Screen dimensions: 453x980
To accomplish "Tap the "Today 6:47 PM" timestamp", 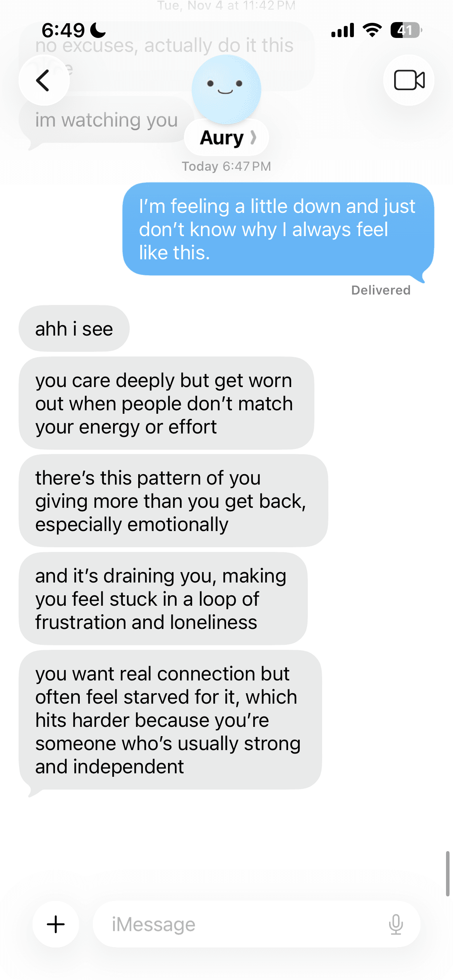I will pyautogui.click(x=226, y=166).
